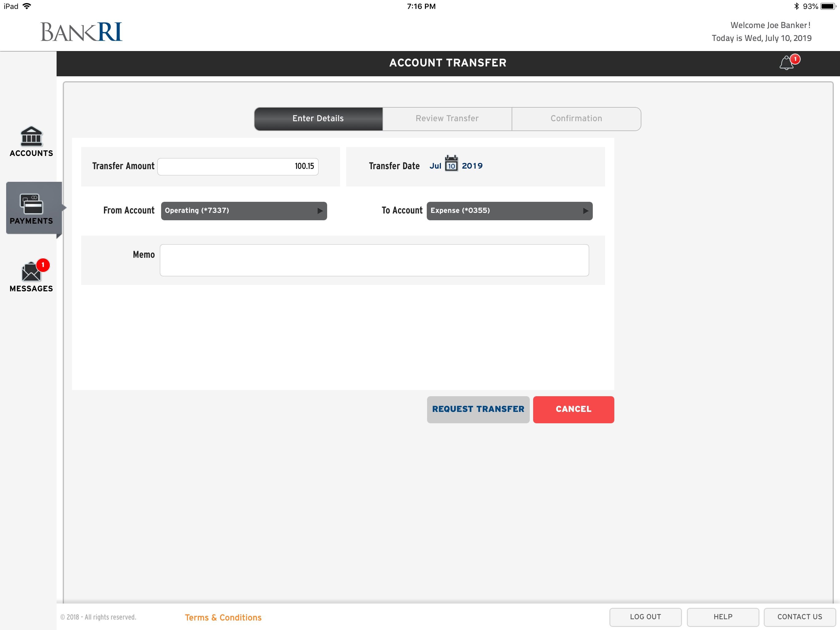Screen dimensions: 840x630
Task: Click the Bluetooth status icon
Action: pyautogui.click(x=796, y=6)
